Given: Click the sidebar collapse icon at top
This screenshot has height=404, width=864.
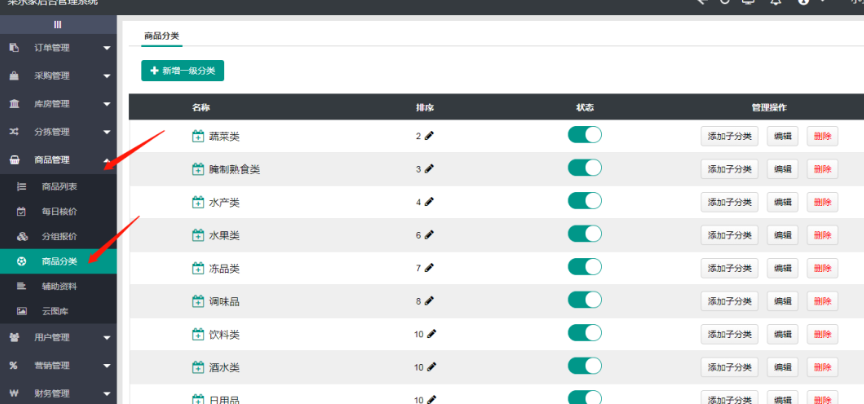Looking at the screenshot, I should (58, 24).
